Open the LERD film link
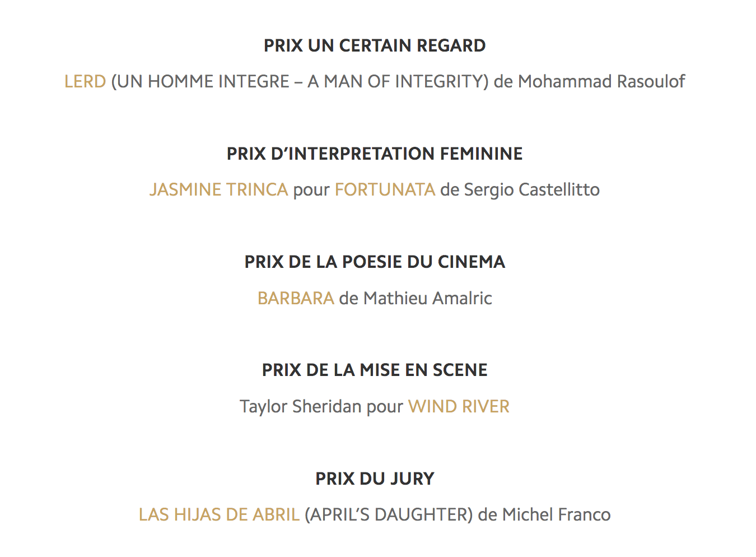 coord(85,82)
